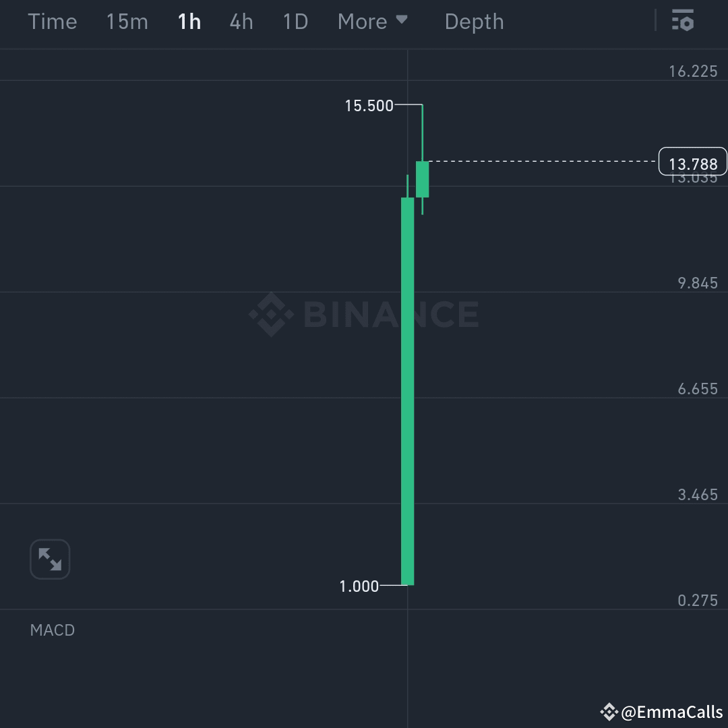Click the 13.788 current price tag

pyautogui.click(x=692, y=161)
